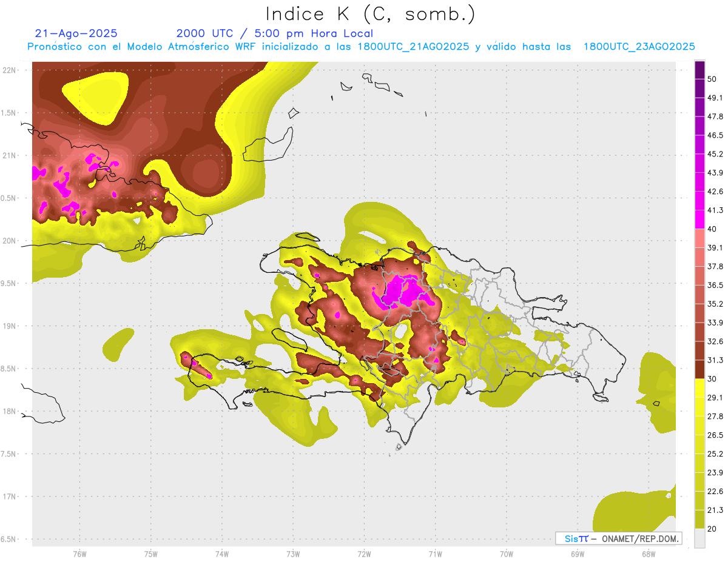Click the map title "Indice K (C, somb.)"

tap(370, 14)
